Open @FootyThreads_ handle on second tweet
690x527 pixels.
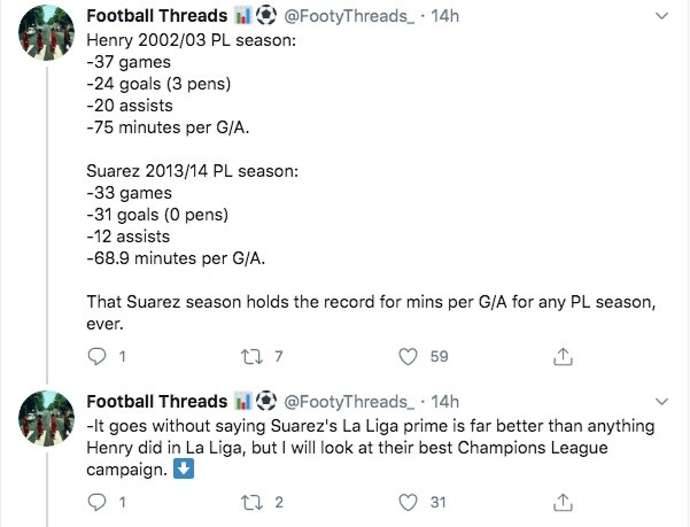click(x=348, y=402)
